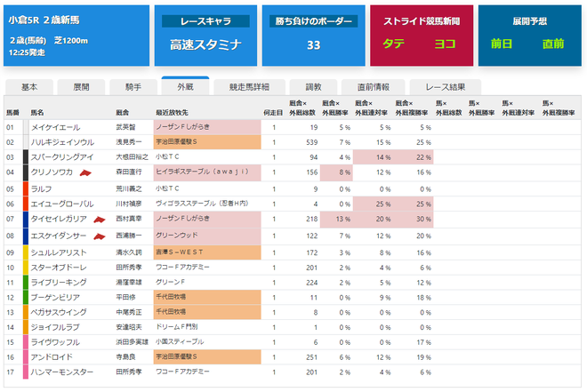Click the red horse icon beside タイセイレガリア
This screenshot has height=392, width=587.
click(x=100, y=220)
